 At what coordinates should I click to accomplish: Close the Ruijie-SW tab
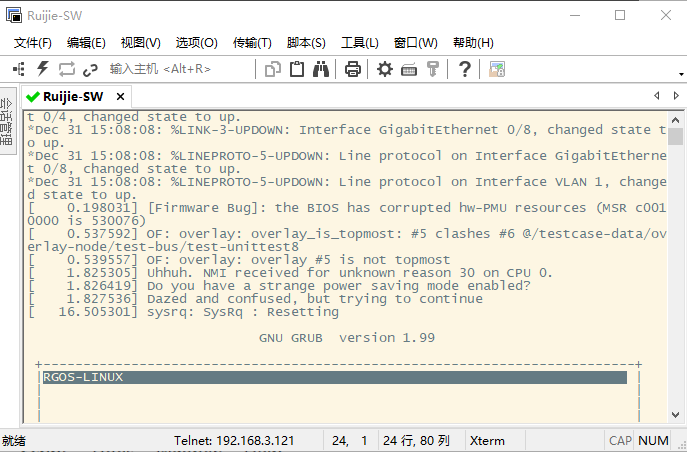pyautogui.click(x=121, y=96)
